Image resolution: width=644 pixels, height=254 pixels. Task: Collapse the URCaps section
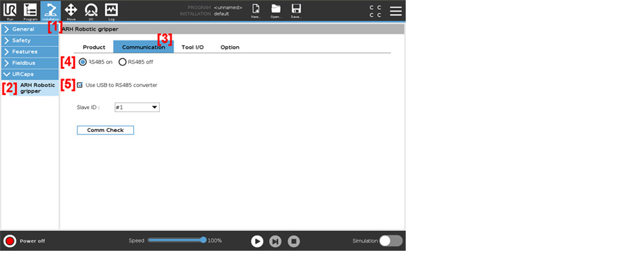(x=30, y=75)
